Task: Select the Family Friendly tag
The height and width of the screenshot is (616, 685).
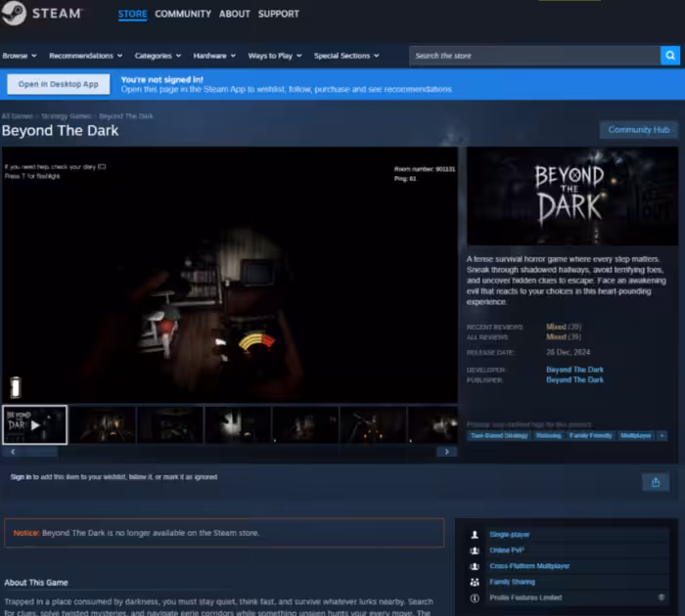Action: tap(590, 436)
